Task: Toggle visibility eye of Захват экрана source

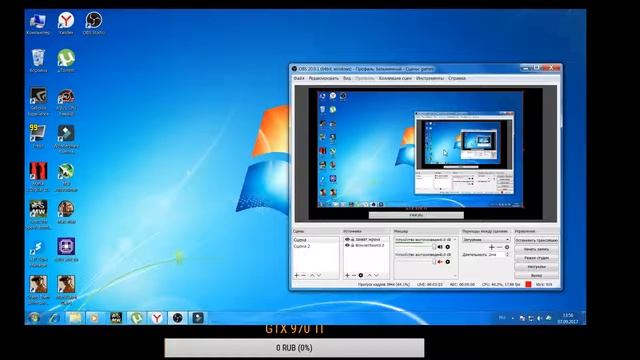Action: tap(347, 240)
